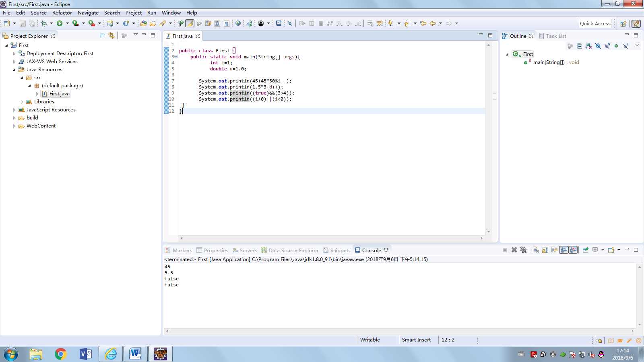Click the Debug bug icon
Viewport: 644px width, 362px height.
(x=43, y=23)
